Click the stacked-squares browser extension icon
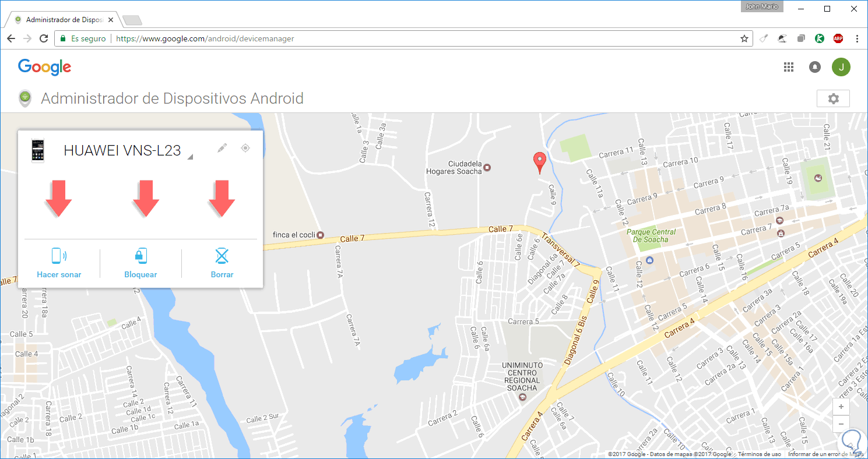 point(801,38)
